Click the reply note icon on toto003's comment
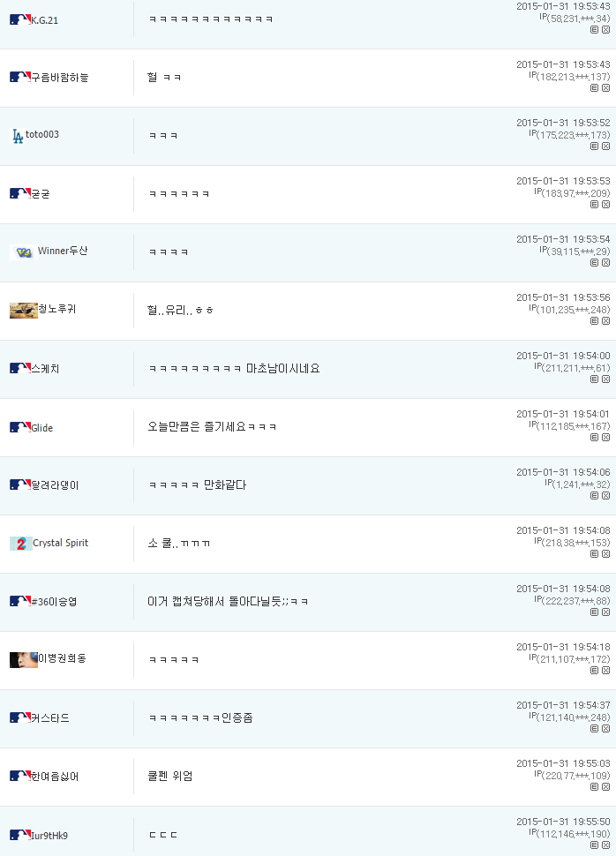This screenshot has width=616, height=856. 594,146
